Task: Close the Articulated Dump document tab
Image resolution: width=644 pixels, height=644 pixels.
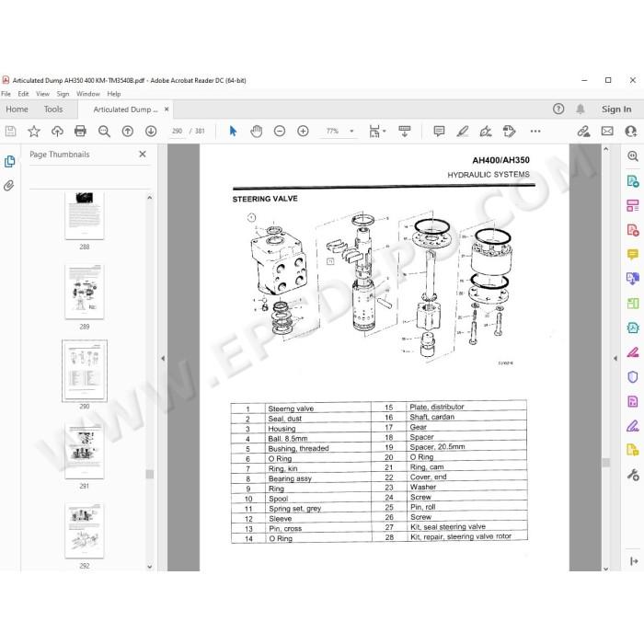Action: click(x=167, y=109)
